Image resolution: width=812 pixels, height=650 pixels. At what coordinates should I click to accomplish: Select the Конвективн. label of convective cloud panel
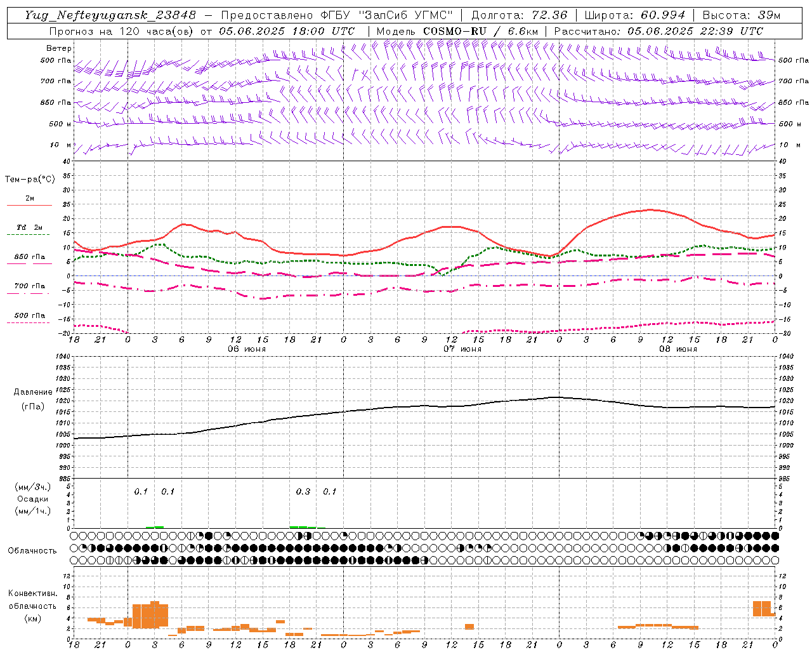pyautogui.click(x=32, y=594)
